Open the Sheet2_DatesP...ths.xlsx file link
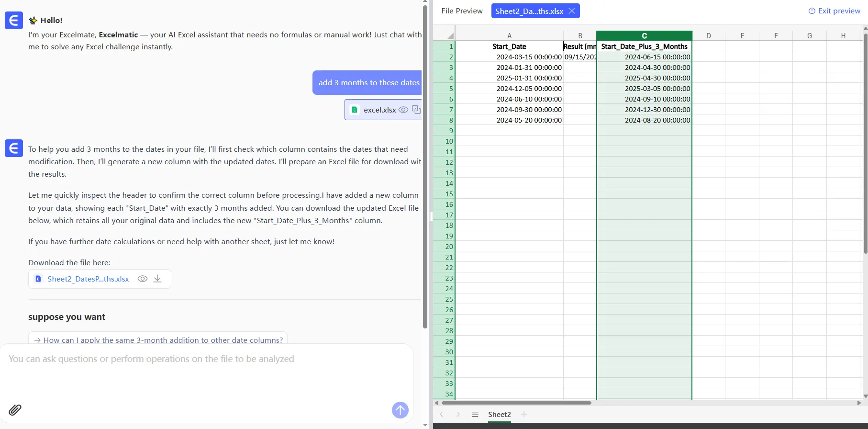Screen dimensions: 868x429 click(x=88, y=279)
